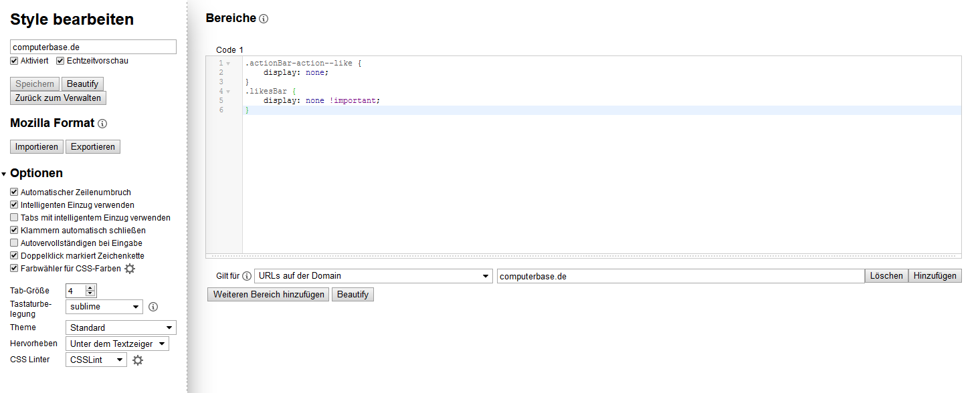Click Beautify button below the code editor
Viewport: 980px width, 393px height.
[x=353, y=295]
